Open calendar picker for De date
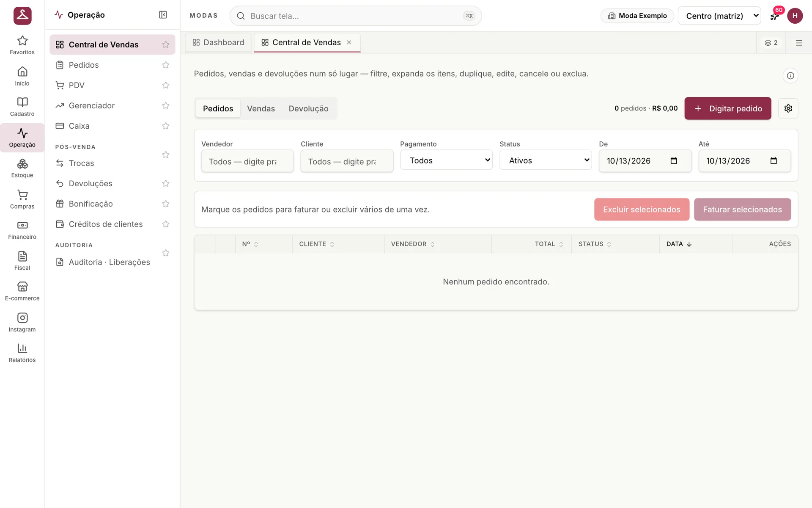 (x=674, y=161)
